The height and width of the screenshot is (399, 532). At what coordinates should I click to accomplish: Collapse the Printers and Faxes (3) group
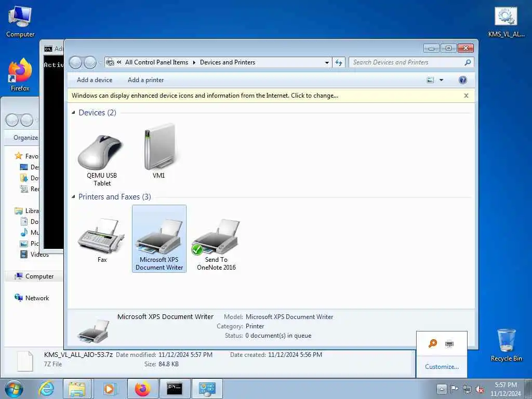point(73,197)
